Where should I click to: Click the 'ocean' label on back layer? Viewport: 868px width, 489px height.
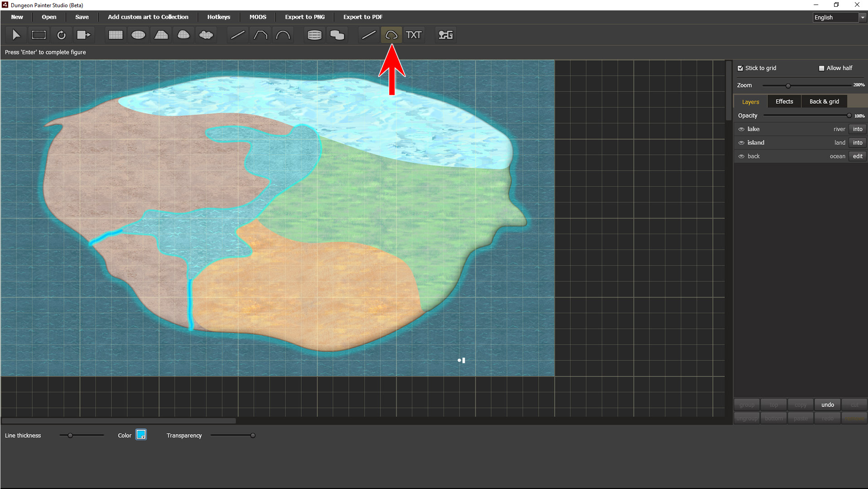point(838,156)
